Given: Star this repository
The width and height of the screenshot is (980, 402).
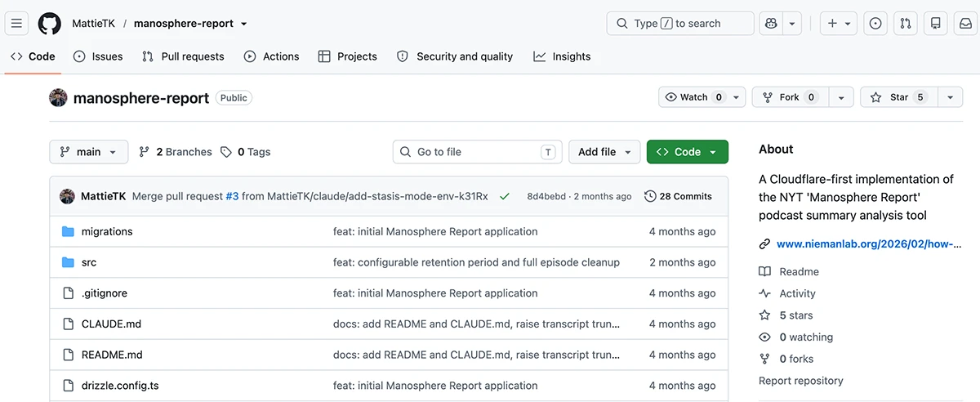Looking at the screenshot, I should click(x=899, y=97).
